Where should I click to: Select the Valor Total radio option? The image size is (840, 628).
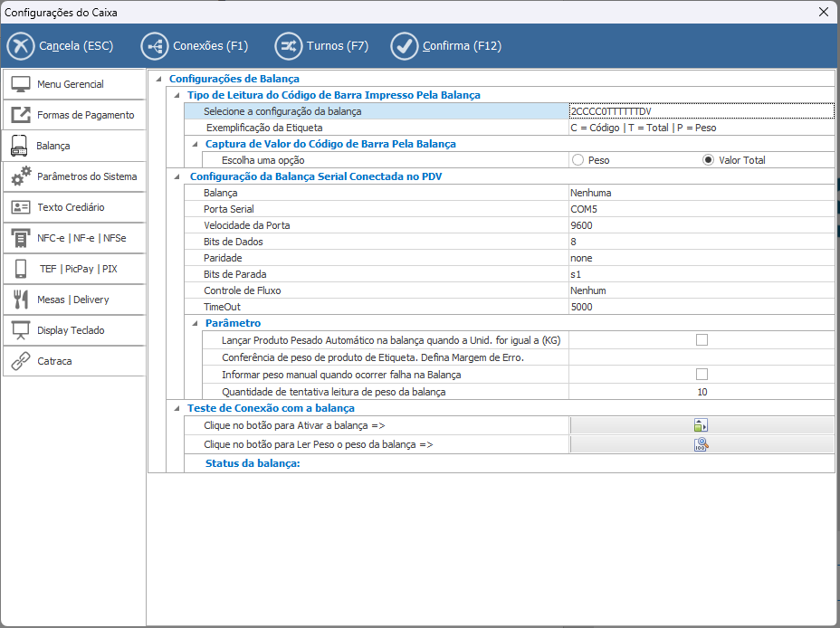click(x=709, y=160)
